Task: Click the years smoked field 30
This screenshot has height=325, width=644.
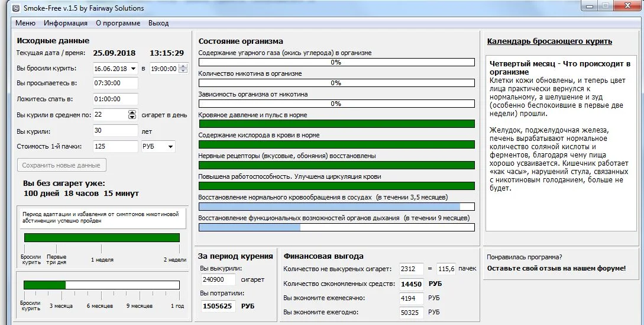Action: (115, 131)
